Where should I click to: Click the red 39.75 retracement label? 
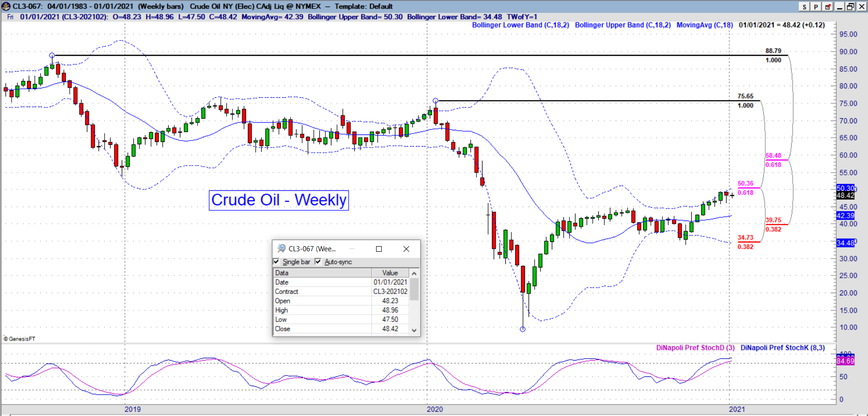pos(773,220)
